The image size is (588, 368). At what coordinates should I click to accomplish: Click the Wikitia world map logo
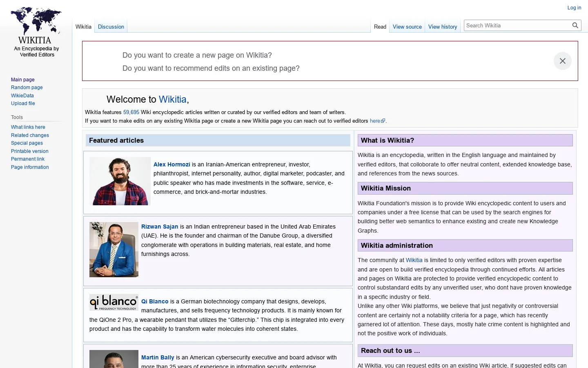point(36,21)
